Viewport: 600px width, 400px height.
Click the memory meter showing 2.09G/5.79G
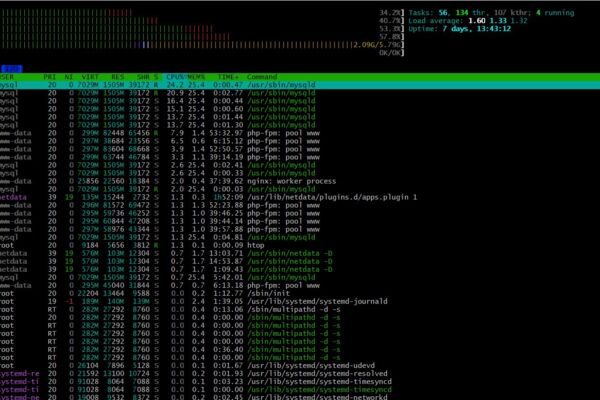pos(202,45)
